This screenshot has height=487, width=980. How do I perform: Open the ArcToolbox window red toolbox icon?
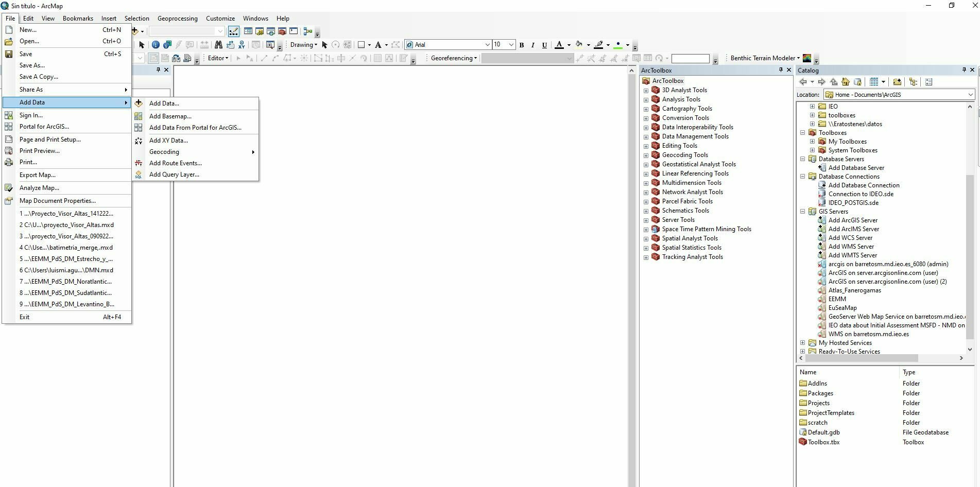tap(282, 31)
